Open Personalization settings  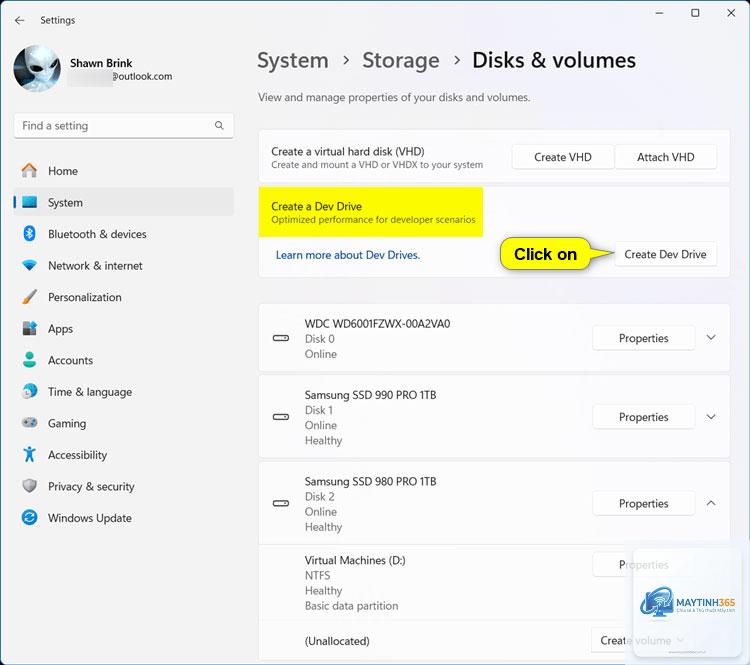123,297
